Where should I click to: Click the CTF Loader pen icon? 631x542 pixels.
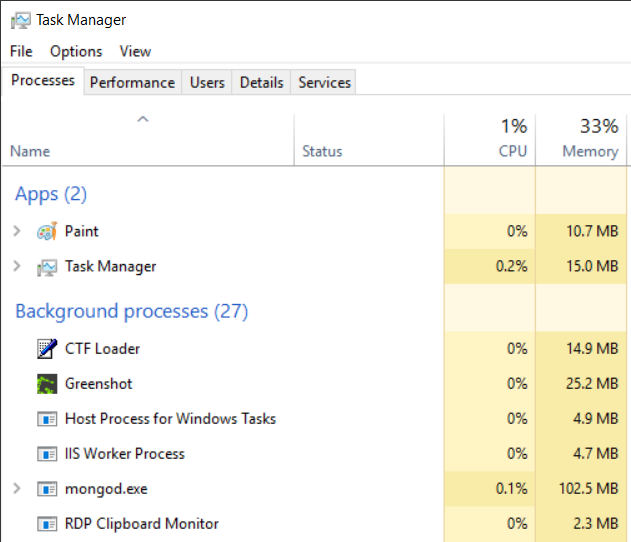(47, 348)
